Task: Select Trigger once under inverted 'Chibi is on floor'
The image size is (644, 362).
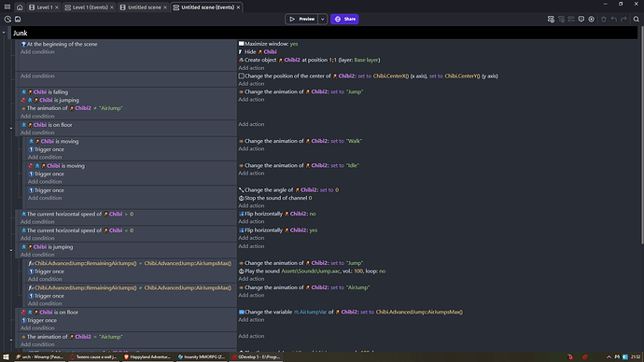Action: [x=38, y=320]
